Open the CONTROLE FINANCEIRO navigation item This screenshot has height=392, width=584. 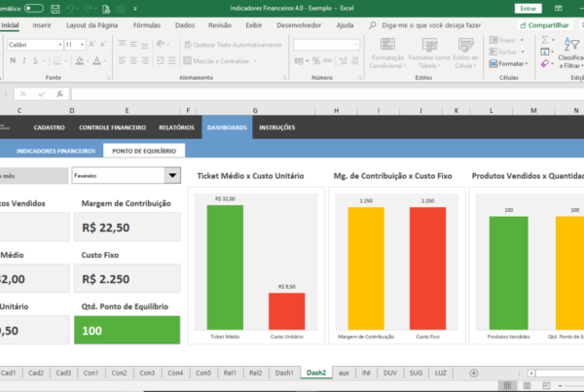point(112,127)
